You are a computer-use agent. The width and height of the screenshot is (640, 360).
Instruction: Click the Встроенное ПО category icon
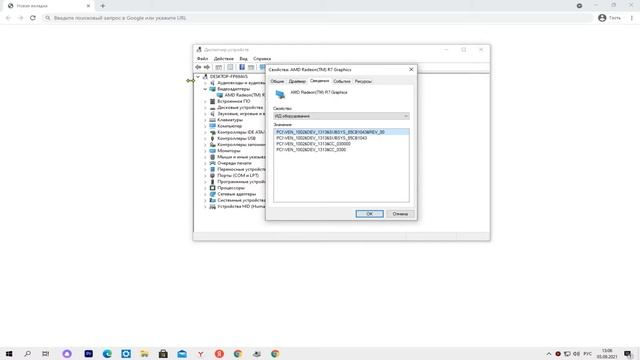click(212, 101)
